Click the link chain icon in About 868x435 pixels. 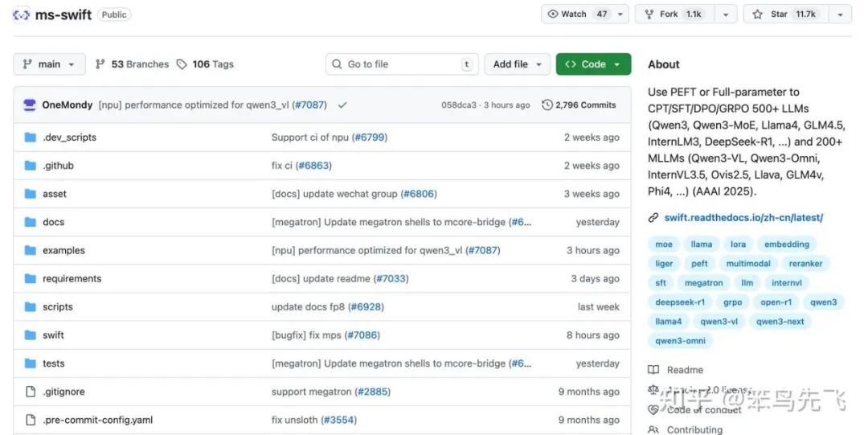653,218
